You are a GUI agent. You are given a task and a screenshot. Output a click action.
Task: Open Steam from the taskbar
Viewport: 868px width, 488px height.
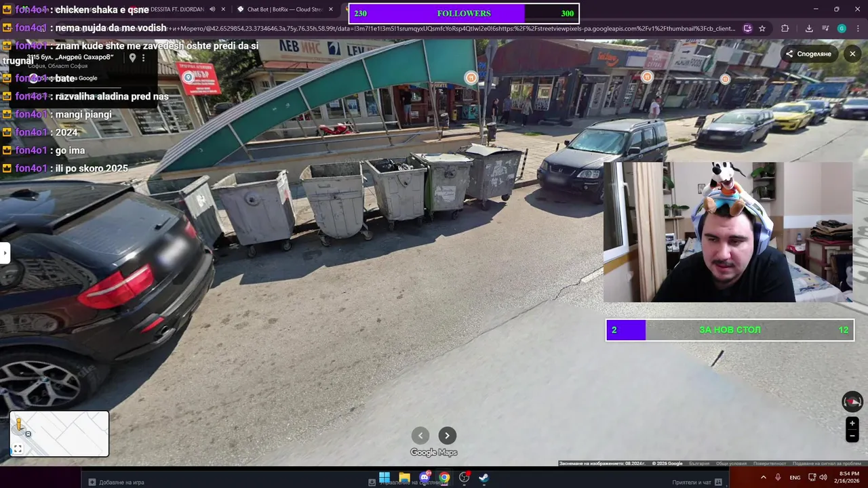[x=484, y=478]
